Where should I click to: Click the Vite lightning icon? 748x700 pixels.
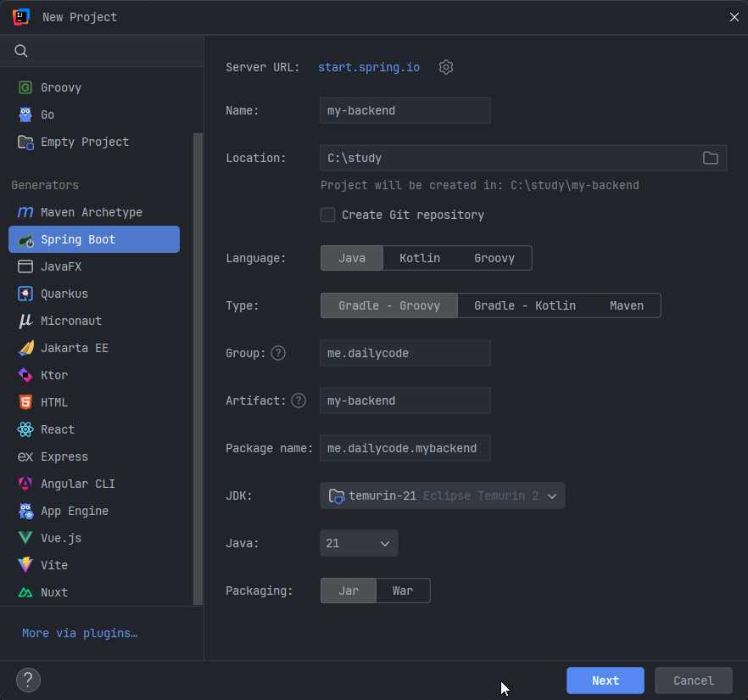25,565
